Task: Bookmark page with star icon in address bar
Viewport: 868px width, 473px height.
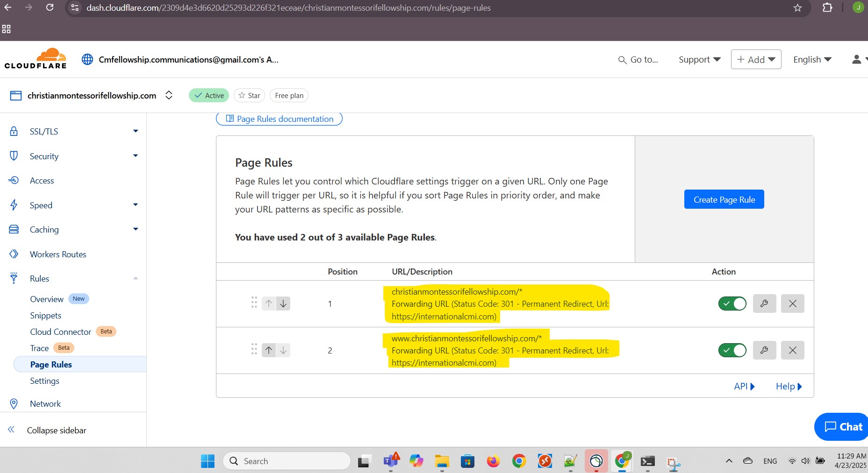Action: (x=797, y=7)
